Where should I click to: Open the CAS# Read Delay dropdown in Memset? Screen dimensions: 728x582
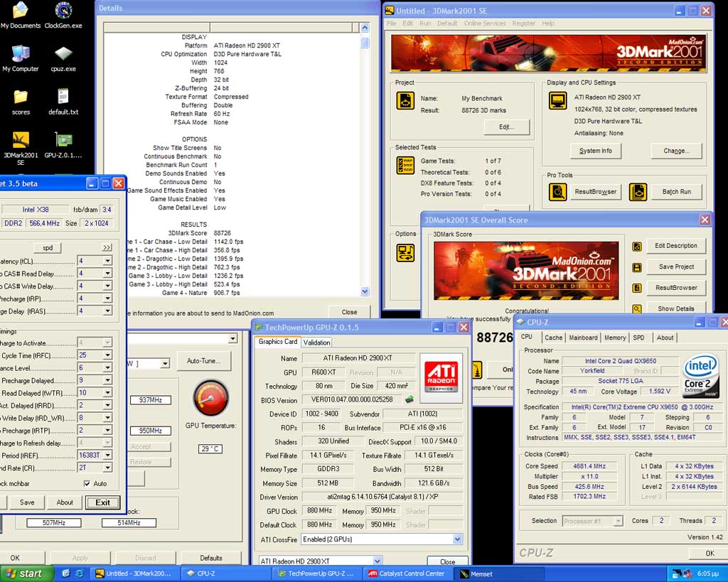pyautogui.click(x=107, y=274)
